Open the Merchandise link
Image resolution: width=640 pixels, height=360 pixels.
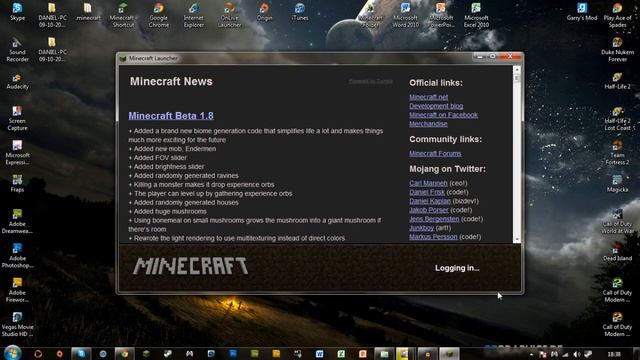429,124
